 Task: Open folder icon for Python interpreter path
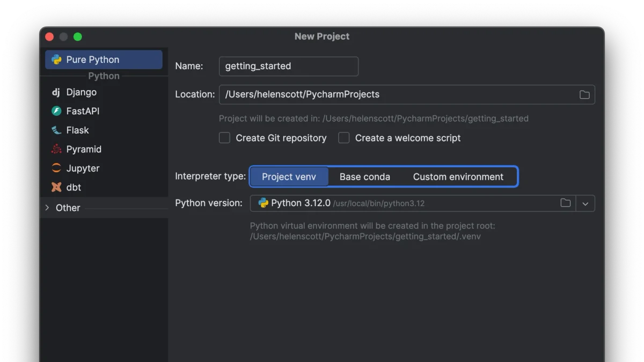pos(565,203)
